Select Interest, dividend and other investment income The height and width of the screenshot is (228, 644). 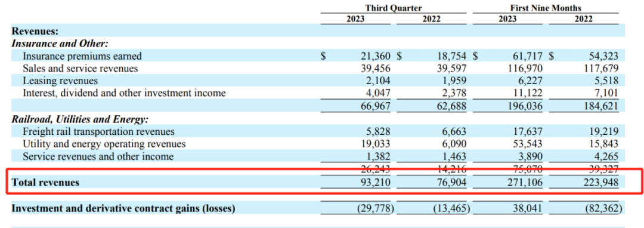point(124,93)
